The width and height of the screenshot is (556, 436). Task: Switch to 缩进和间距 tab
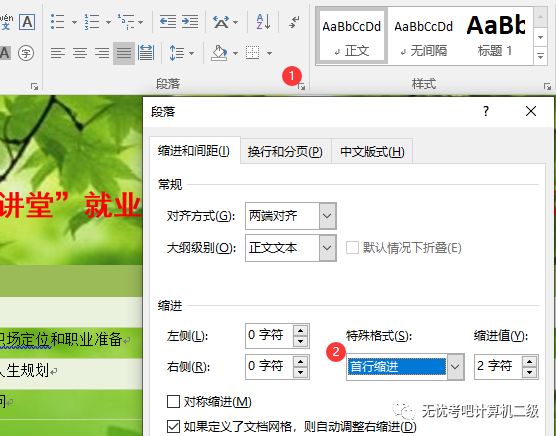(x=194, y=151)
